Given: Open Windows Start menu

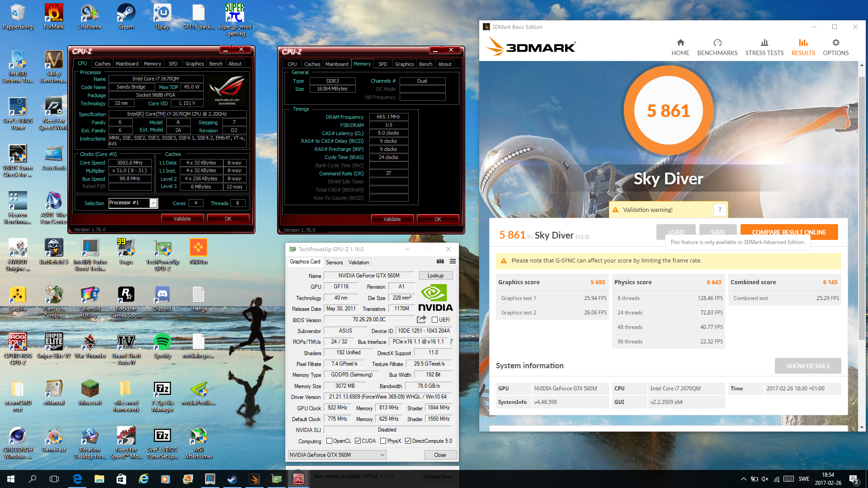Looking at the screenshot, I should pos(11,479).
